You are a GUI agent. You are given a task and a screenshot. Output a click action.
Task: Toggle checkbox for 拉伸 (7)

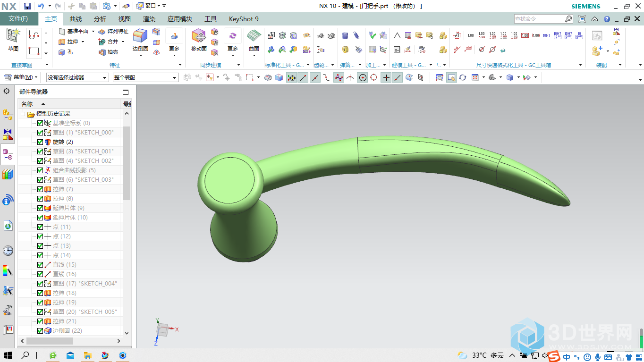tap(40, 189)
